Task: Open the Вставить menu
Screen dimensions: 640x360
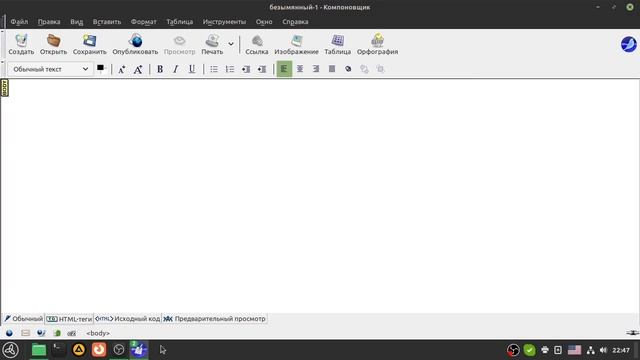Action: coord(107,22)
